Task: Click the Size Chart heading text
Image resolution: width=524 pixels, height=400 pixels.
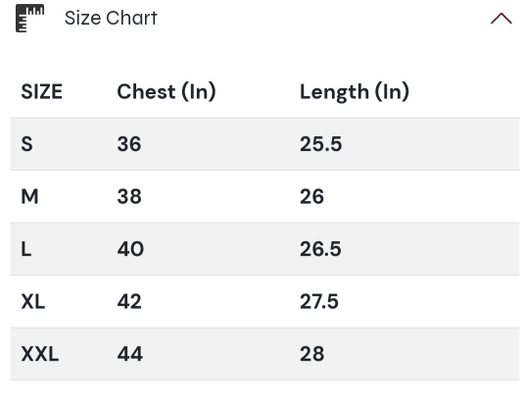Action: pos(111,18)
